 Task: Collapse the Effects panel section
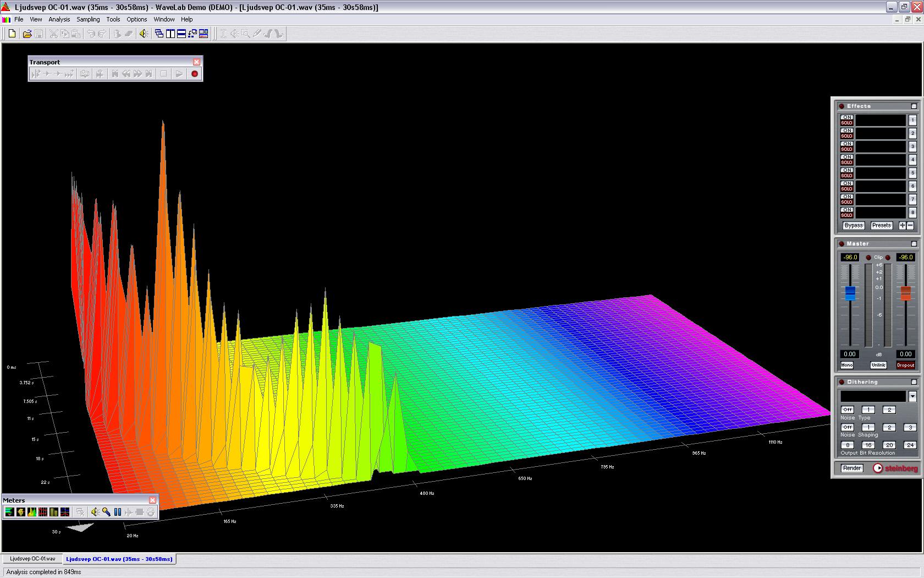914,106
